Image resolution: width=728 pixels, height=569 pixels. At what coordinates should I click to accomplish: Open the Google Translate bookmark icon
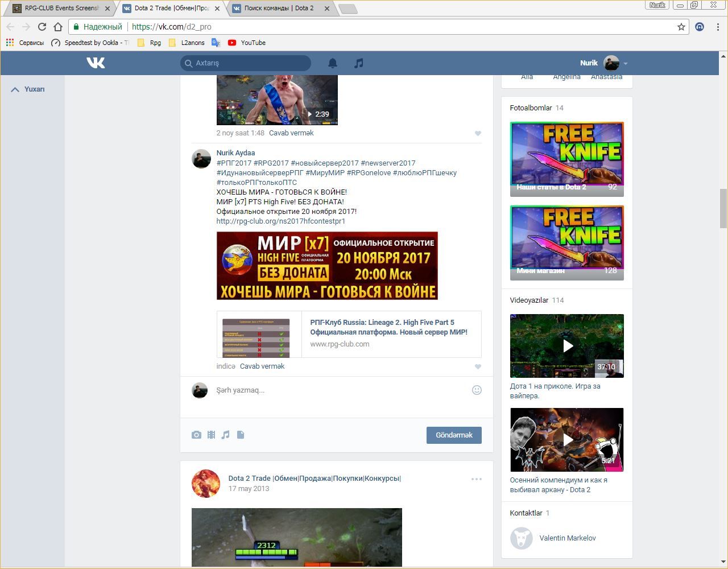pos(216,43)
